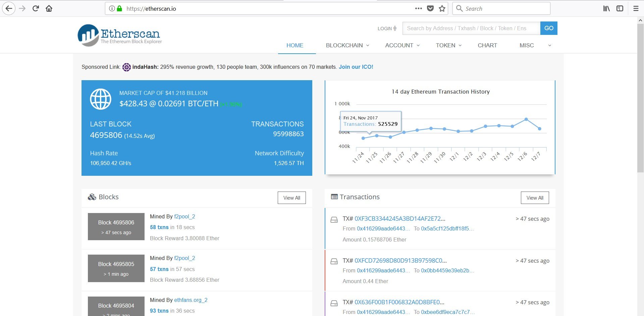The image size is (644, 316).
Task: Click the LOGIN link
Action: 384,29
